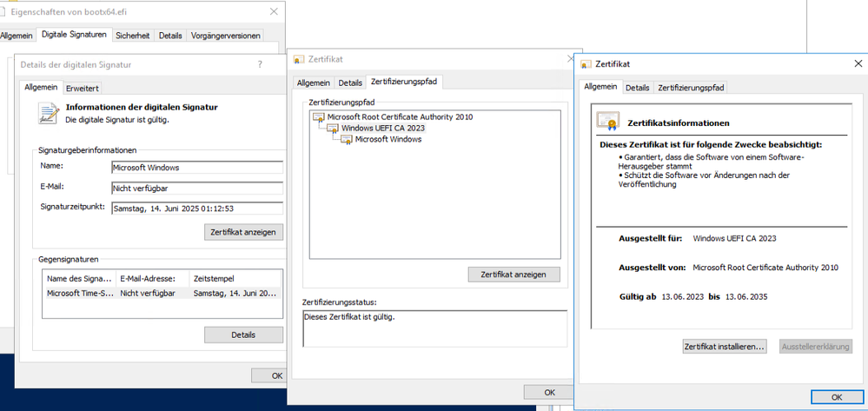Click the help question mark in signature details dialog

click(260, 65)
